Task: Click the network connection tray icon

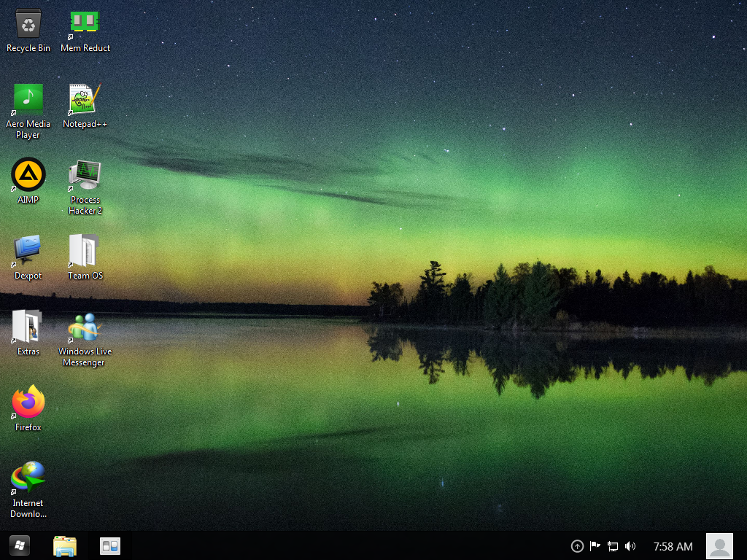Action: point(613,546)
